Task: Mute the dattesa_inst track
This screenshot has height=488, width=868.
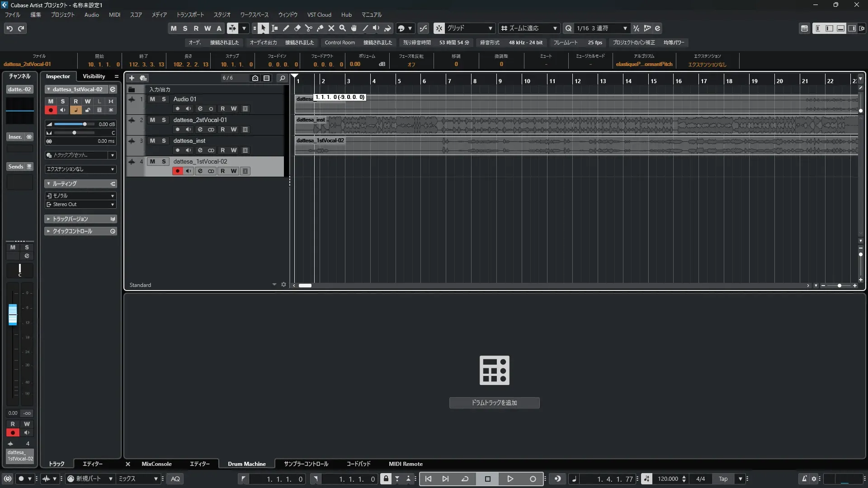Action: (x=152, y=141)
